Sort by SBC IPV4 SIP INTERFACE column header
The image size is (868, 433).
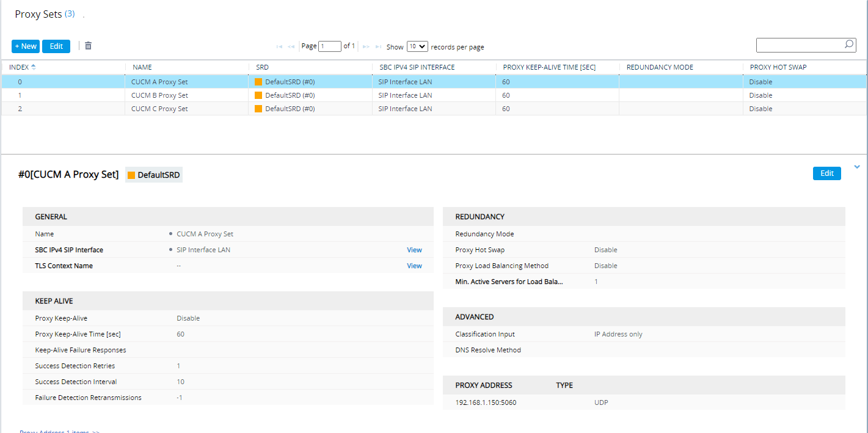click(417, 67)
